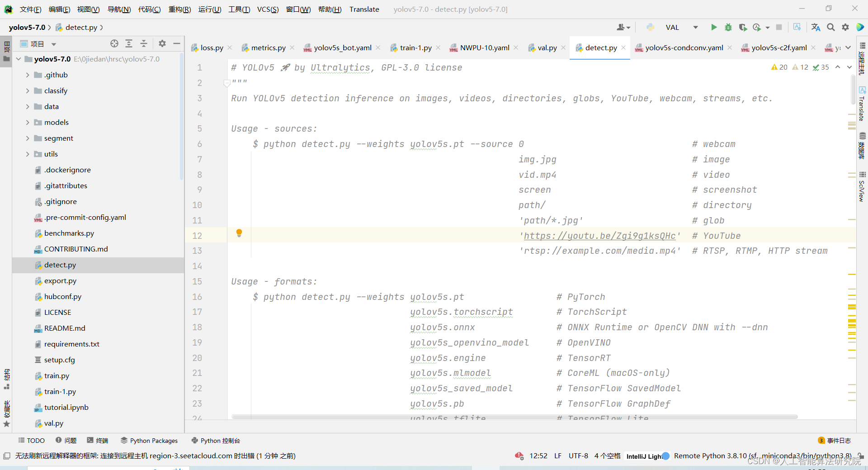This screenshot has height=470, width=868.
Task: Click the Remote Python interpreter status
Action: [x=763, y=456]
